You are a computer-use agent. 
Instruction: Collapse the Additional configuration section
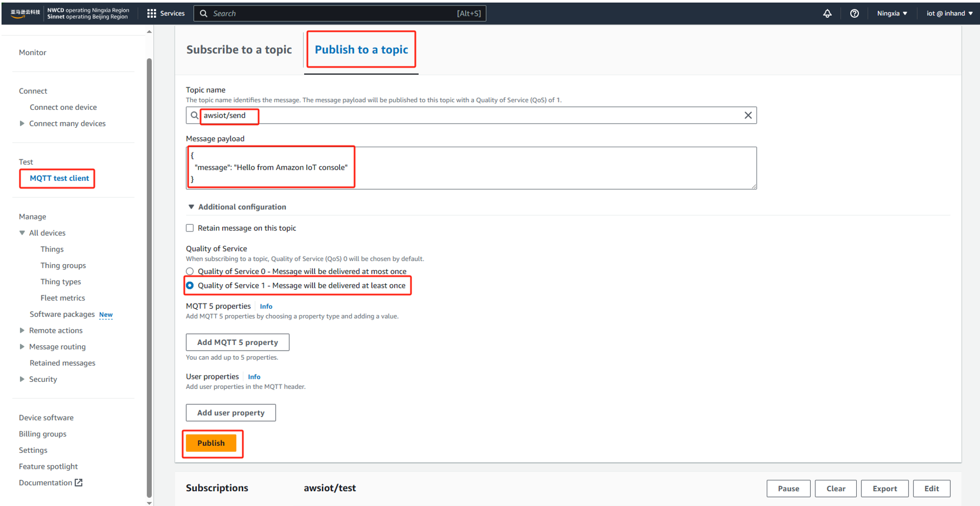(191, 207)
